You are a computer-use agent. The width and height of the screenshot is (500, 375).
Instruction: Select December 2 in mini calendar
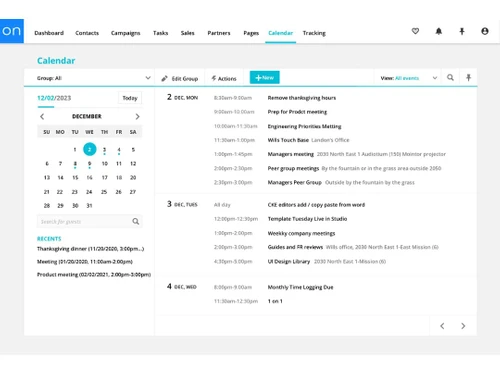(90, 149)
